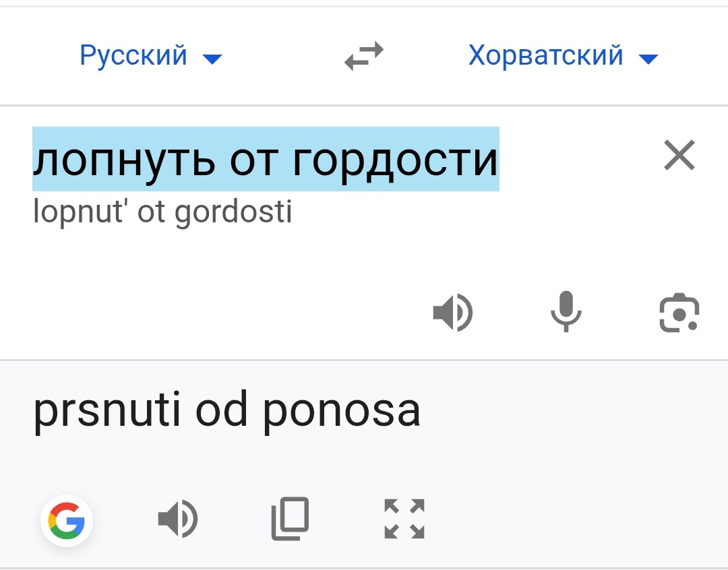Expand dropdown arrow next to Хорватский

tap(648, 59)
